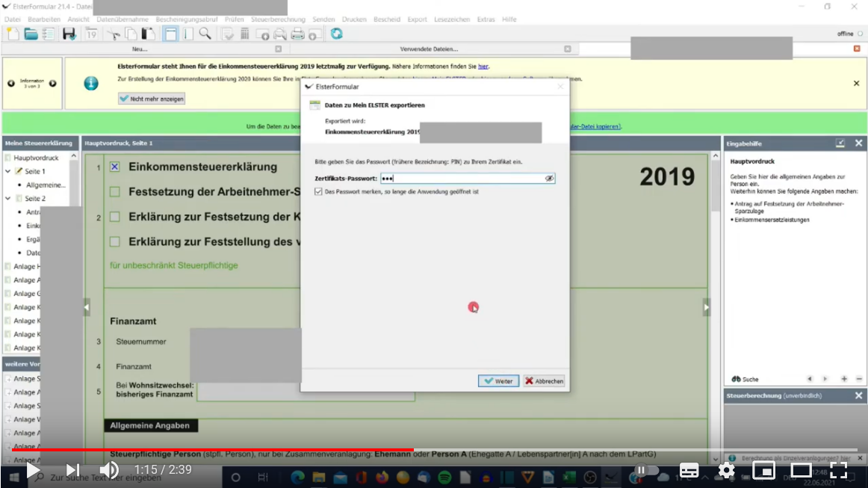Open the Export menu
Image resolution: width=868 pixels, height=488 pixels.
click(x=417, y=19)
